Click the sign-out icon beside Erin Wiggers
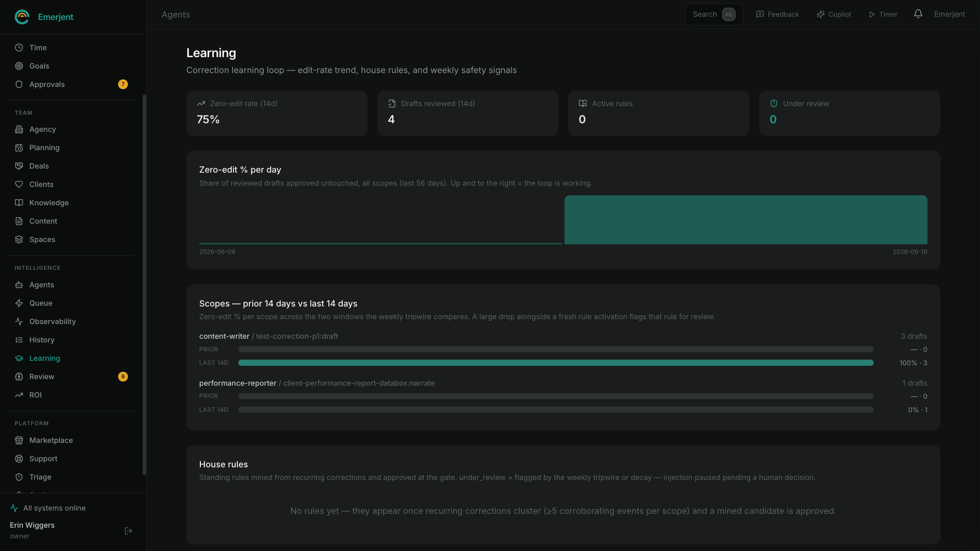 click(x=128, y=531)
